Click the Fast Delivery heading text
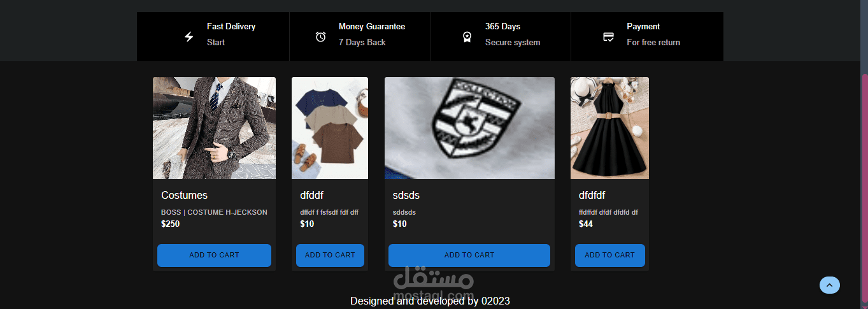This screenshot has width=868, height=309. (x=231, y=27)
